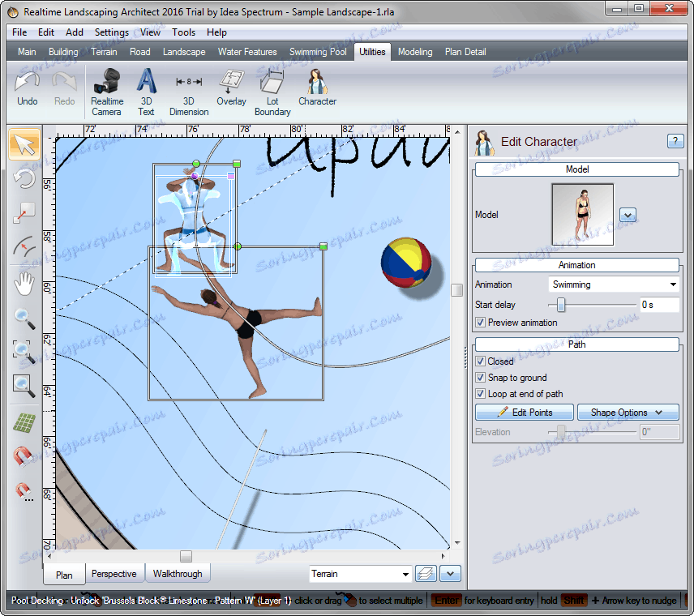Add a Realtime Camera
The height and width of the screenshot is (616, 694).
pos(106,92)
